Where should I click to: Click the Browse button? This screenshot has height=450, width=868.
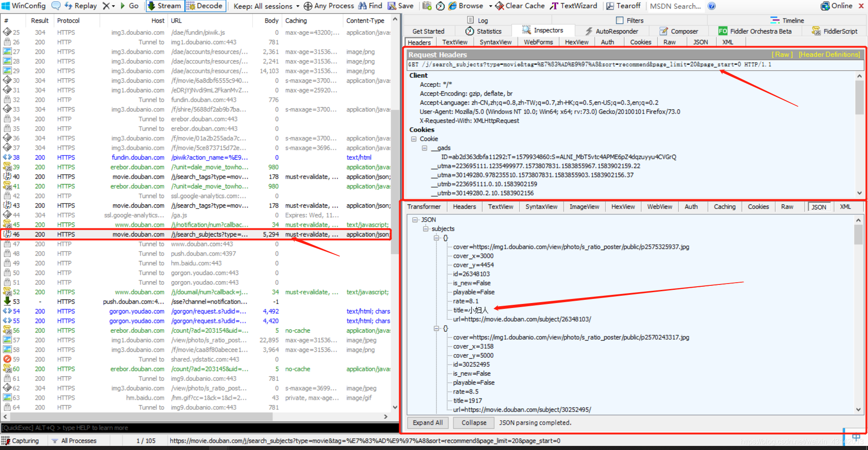coord(466,6)
